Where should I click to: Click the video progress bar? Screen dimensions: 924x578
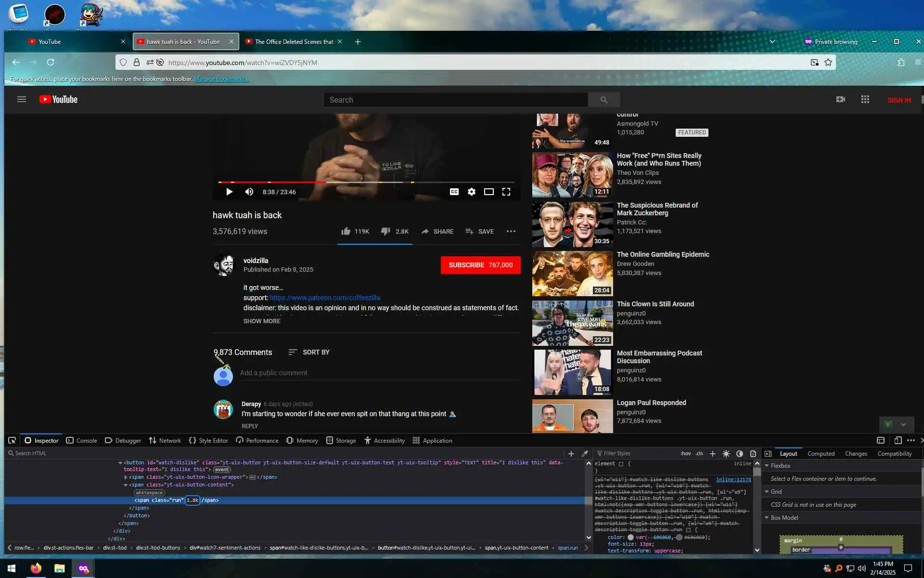point(366,182)
